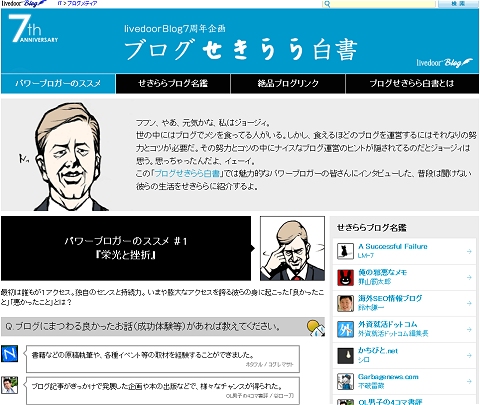Click the livedoor Blog logo at top-left
The height and width of the screenshot is (405, 480).
[x=23, y=3]
